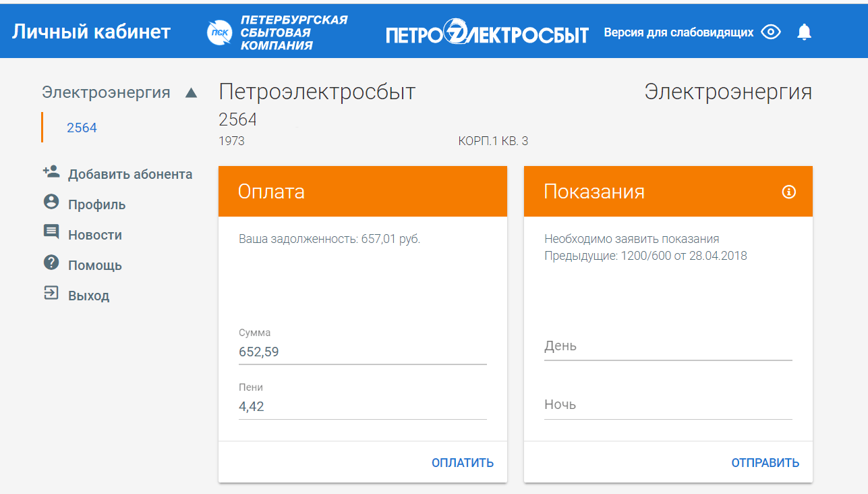Image resolution: width=868 pixels, height=494 pixels.
Task: Click the ОТПРАВИТЬ button
Action: [x=765, y=463]
